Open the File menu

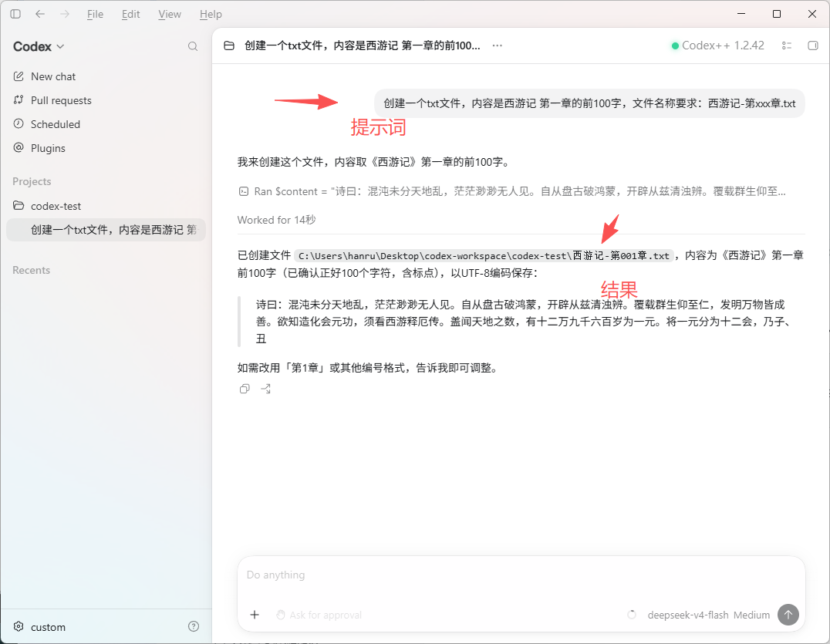click(96, 15)
